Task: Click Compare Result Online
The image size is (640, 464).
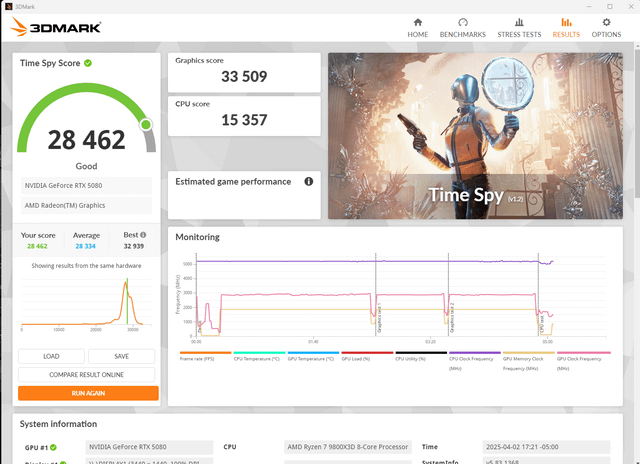Action: [88, 375]
